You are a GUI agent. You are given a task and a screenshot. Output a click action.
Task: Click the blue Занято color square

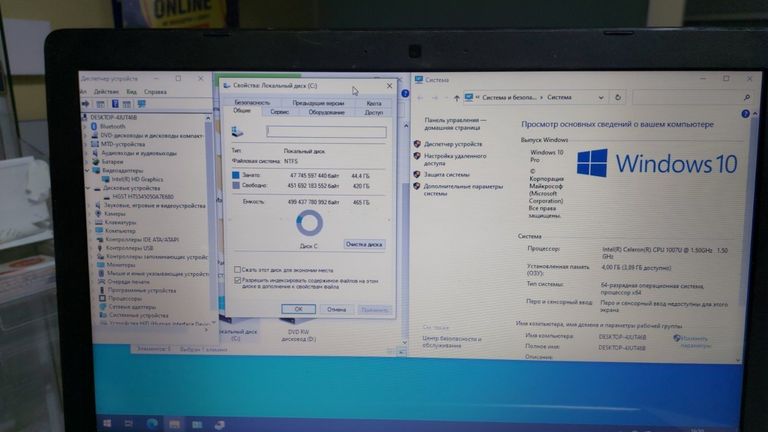pos(236,175)
